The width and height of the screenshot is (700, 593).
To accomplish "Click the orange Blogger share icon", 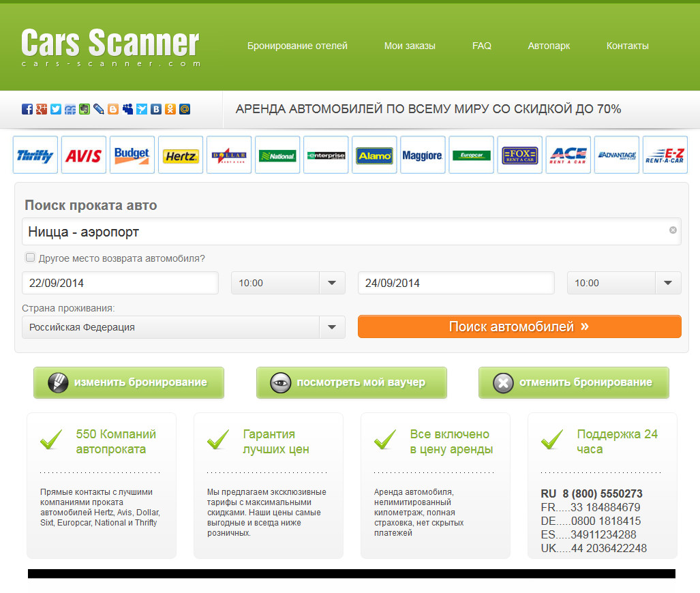I will [x=113, y=109].
